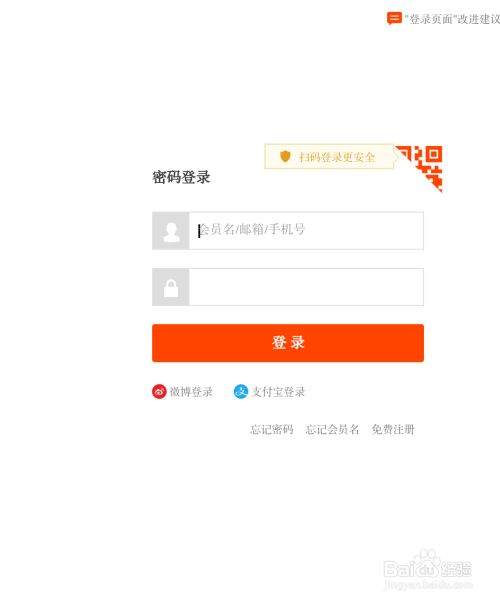Screen dimensions: 500x602
Task: Click the golden shield security icon
Action: click(x=285, y=156)
